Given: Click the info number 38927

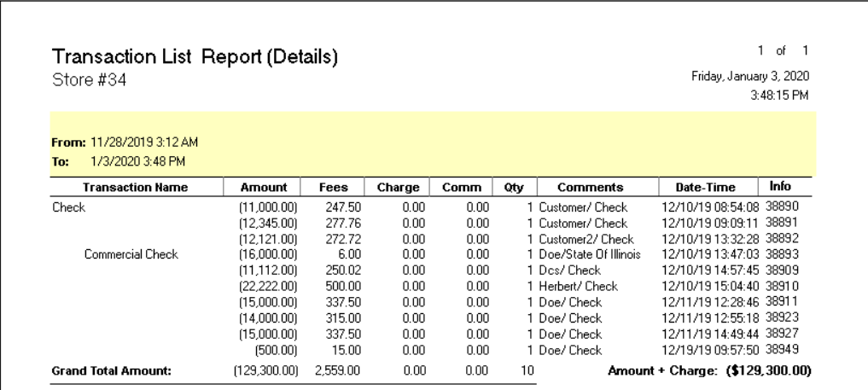Looking at the screenshot, I should (782, 334).
